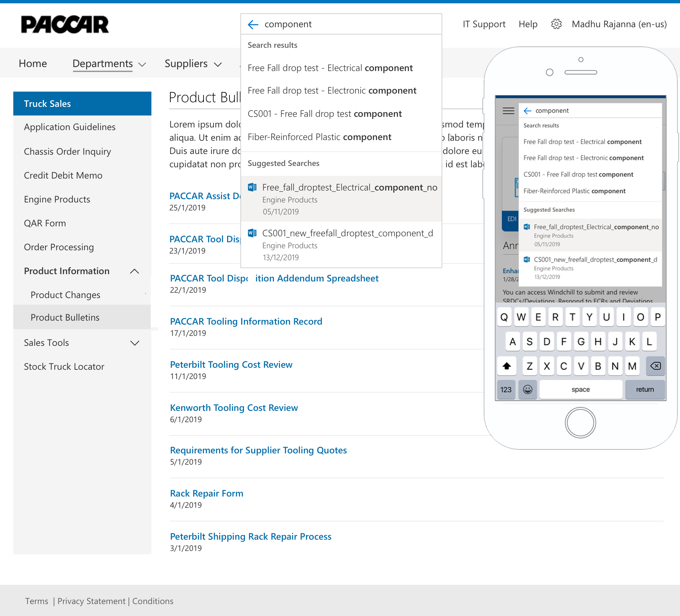The width and height of the screenshot is (680, 616).
Task: Tap the emoji key on the phone keyboard
Action: (x=528, y=389)
